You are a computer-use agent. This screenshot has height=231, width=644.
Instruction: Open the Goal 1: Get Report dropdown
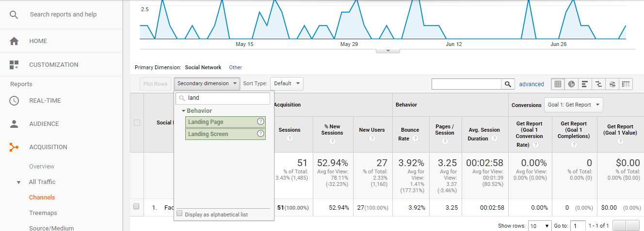point(574,105)
